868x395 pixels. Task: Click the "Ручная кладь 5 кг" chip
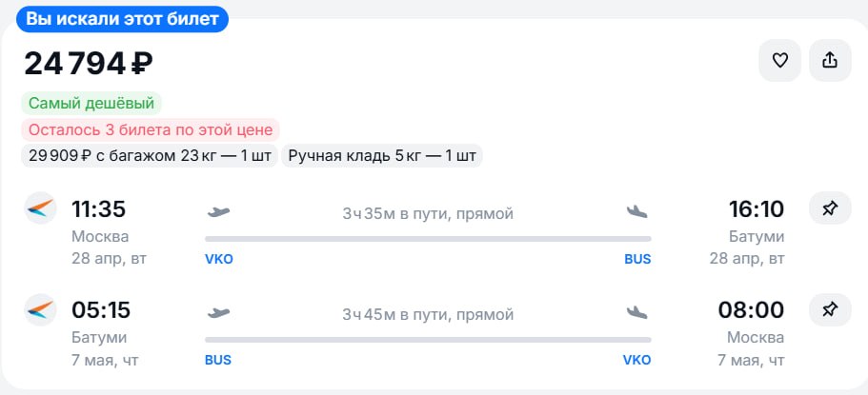[x=382, y=155]
